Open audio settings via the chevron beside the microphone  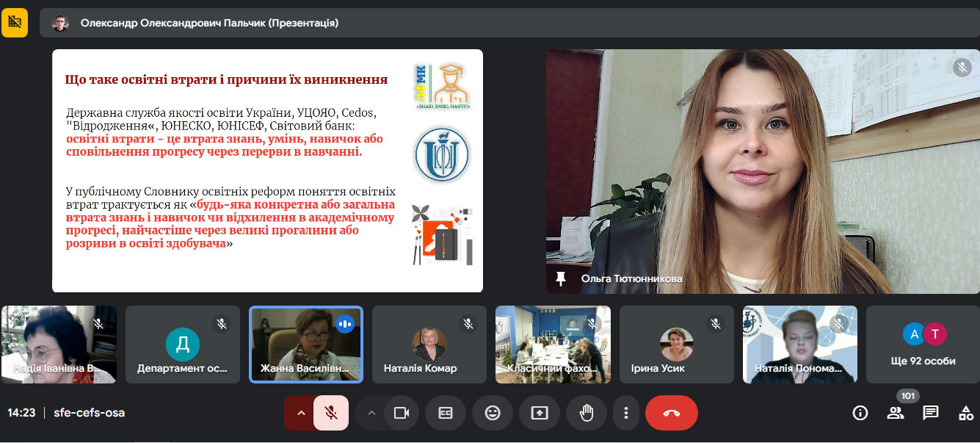300,413
